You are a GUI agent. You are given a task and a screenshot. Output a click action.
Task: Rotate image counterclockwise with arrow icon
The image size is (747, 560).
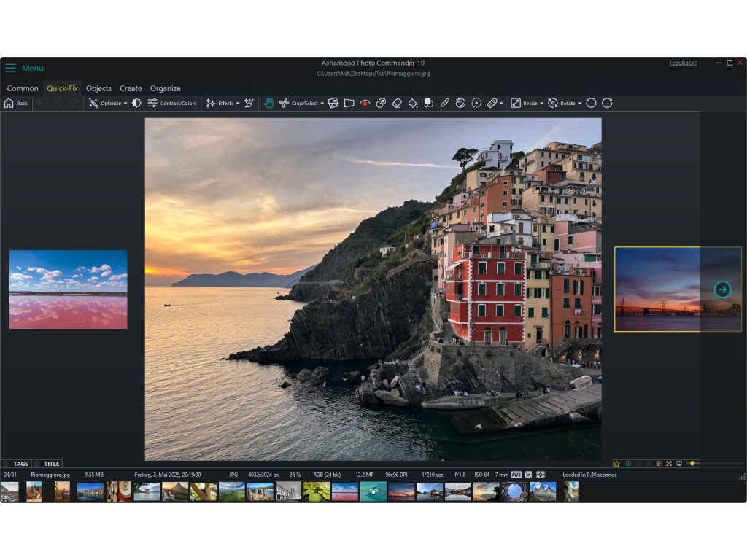591,104
